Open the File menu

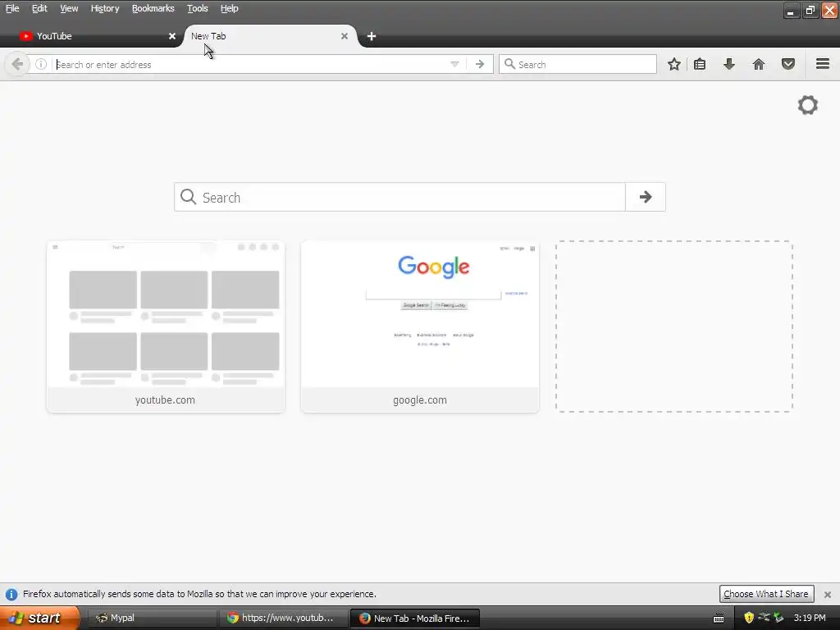(12, 8)
